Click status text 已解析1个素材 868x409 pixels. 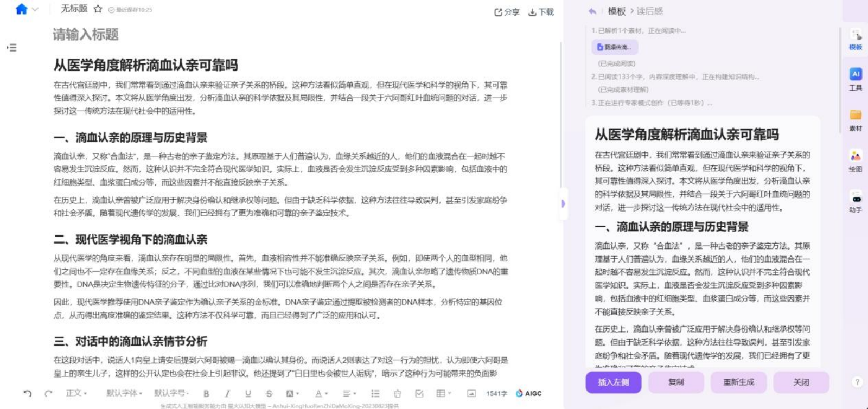coord(639,31)
